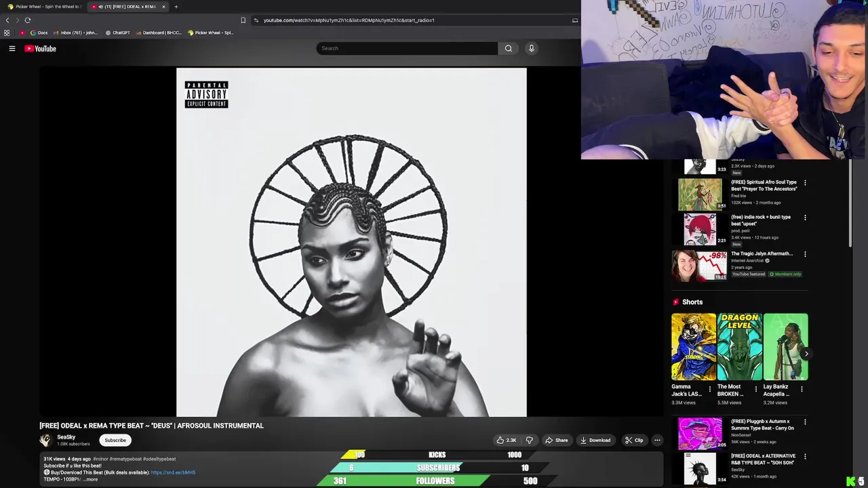The height and width of the screenshot is (488, 868).
Task: Like the video with thumbs up
Action: click(x=507, y=440)
